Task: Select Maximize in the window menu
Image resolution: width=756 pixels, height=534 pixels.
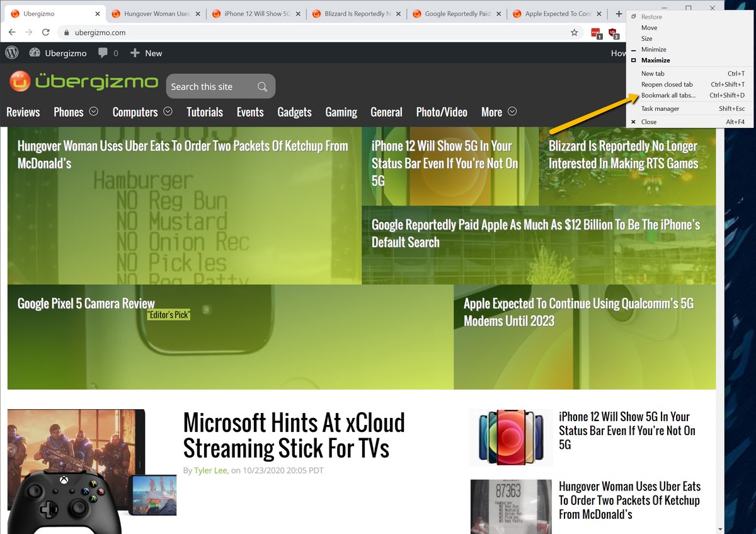Action: pos(689,60)
